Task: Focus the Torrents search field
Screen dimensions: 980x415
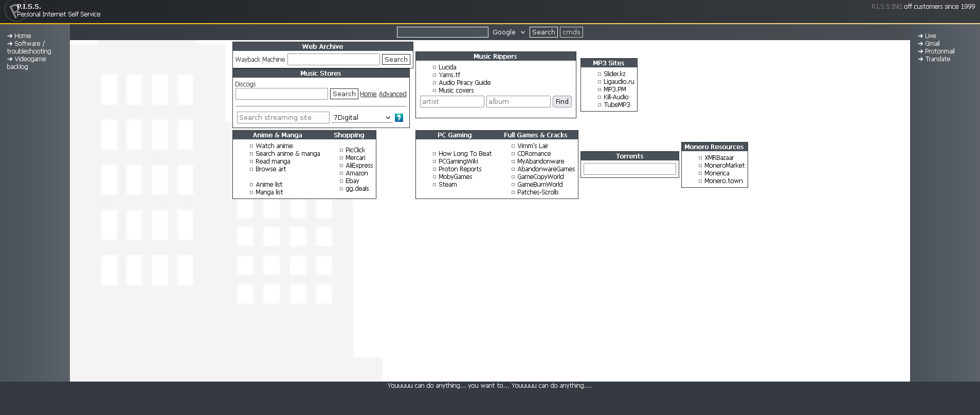Action: [x=630, y=169]
